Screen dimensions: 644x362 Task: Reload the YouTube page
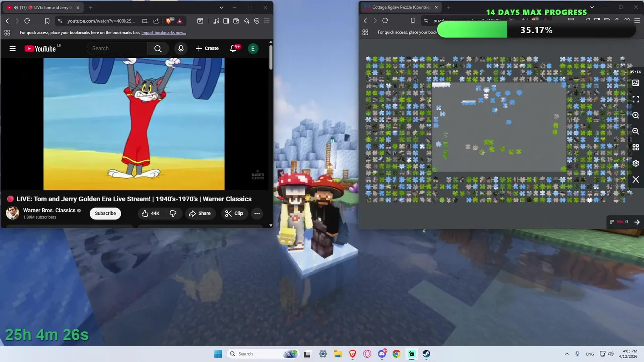click(x=27, y=21)
